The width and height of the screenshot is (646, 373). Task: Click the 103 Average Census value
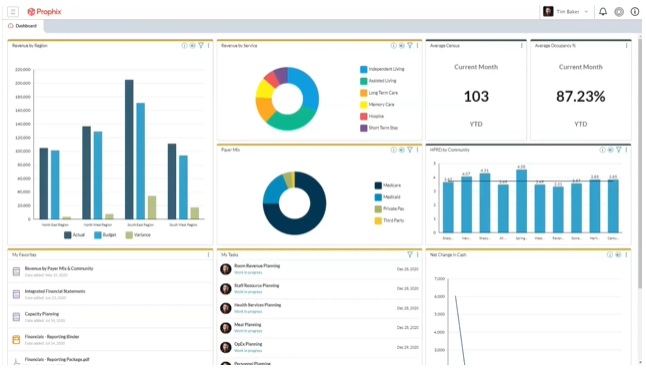[x=476, y=96]
